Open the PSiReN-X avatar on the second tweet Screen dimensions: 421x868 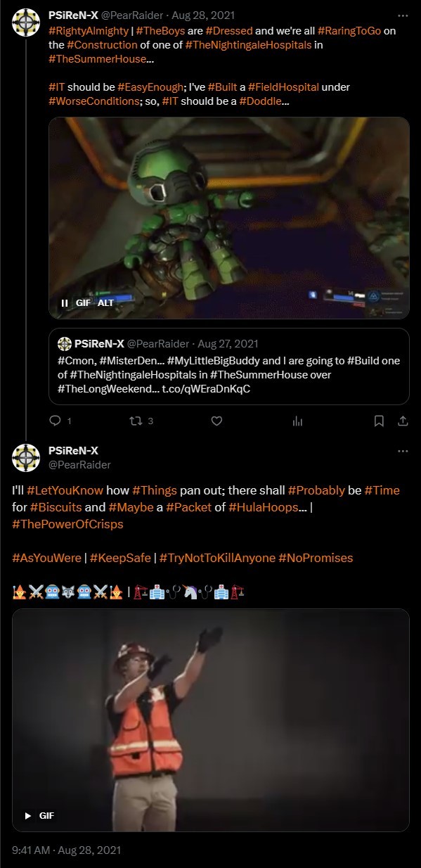[26, 457]
